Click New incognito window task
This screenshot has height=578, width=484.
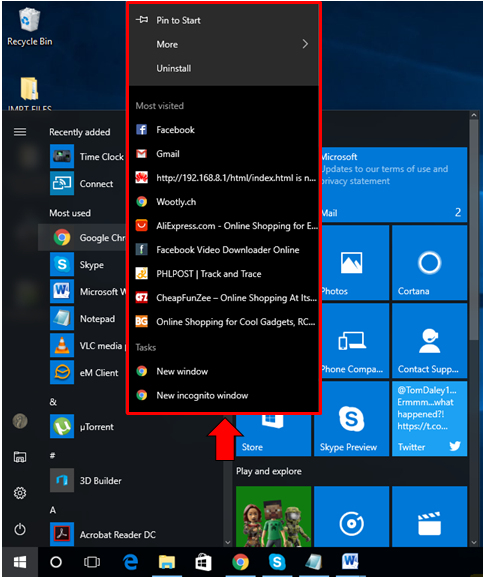tap(223, 395)
